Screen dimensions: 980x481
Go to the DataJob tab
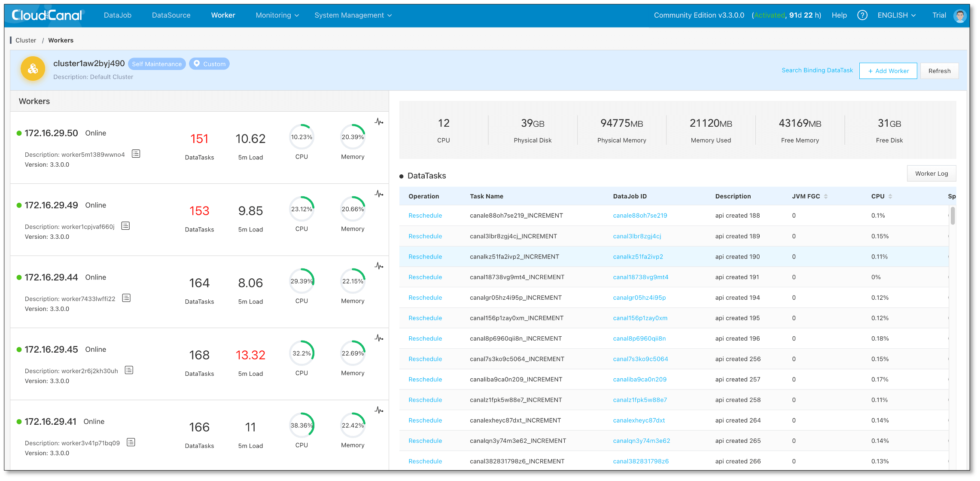click(118, 15)
